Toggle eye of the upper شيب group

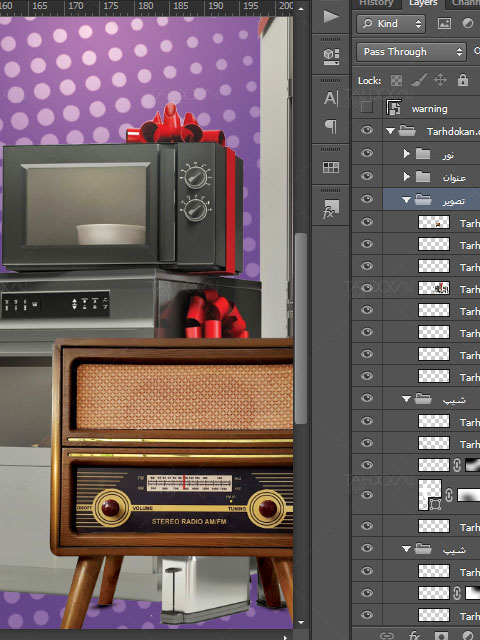(367, 398)
